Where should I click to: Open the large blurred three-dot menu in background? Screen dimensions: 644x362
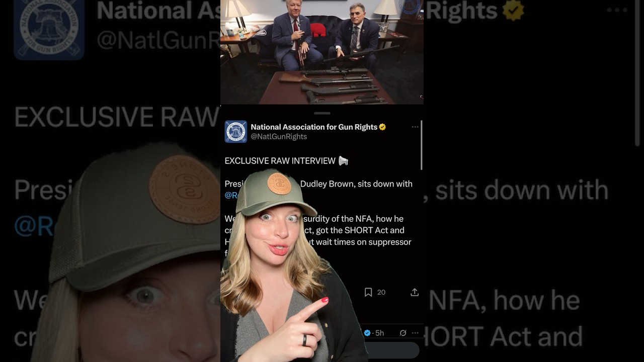[x=617, y=10]
